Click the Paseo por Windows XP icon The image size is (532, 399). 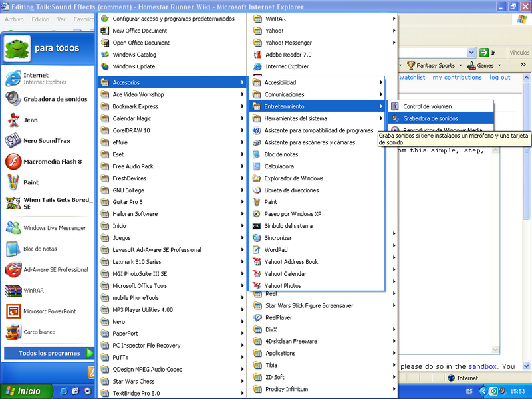[257, 214]
